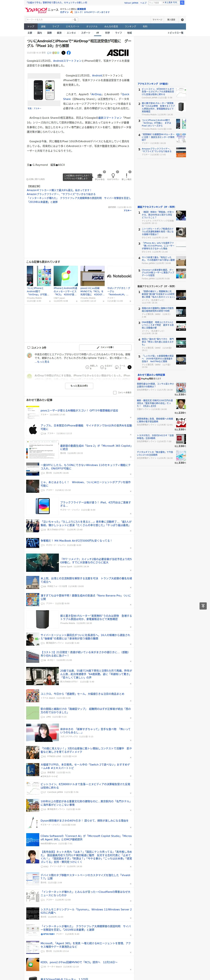Open settings via the gear icon
The width and height of the screenshot is (210, 980).
pyautogui.click(x=182, y=20)
